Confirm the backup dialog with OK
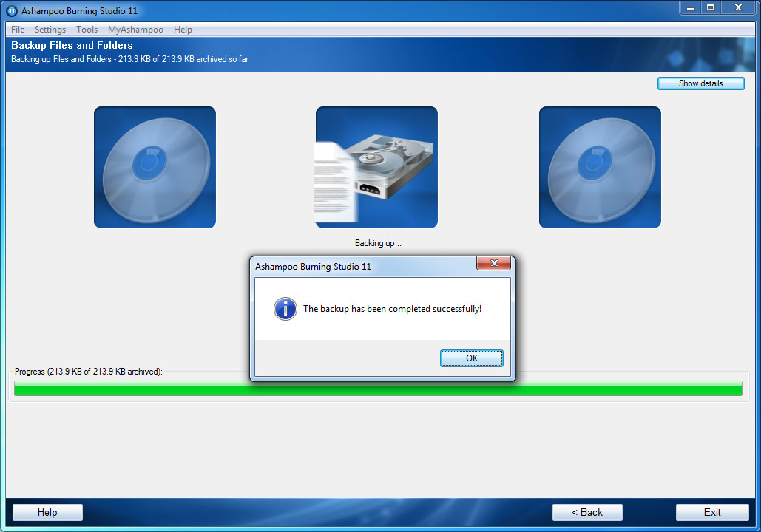 click(472, 358)
